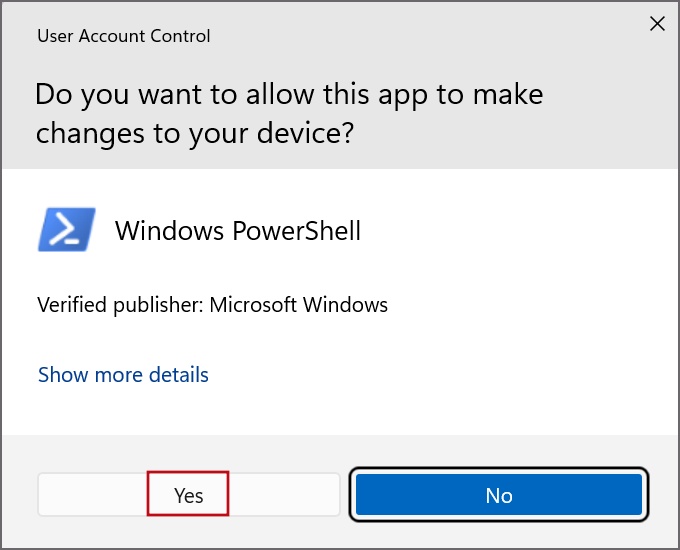Expand Show more details
The width and height of the screenshot is (680, 550).
pyautogui.click(x=123, y=375)
